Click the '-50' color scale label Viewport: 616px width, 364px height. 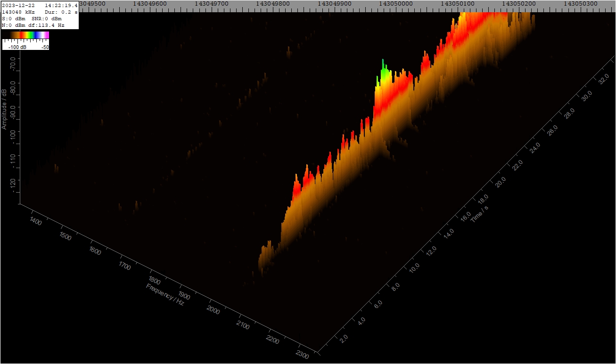tap(45, 48)
